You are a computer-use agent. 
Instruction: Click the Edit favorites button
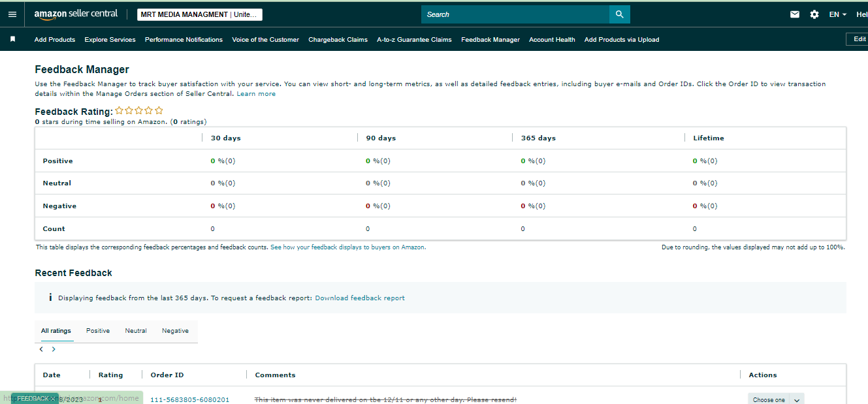pos(858,39)
